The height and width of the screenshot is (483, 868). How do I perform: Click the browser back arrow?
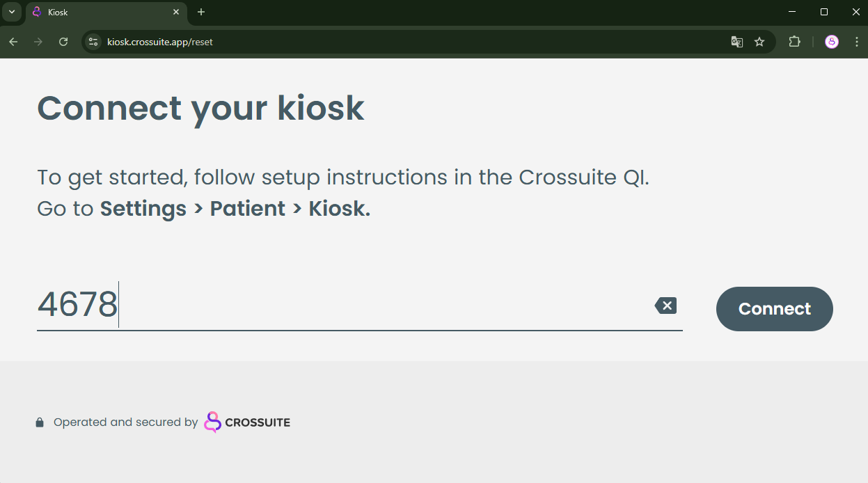click(13, 42)
